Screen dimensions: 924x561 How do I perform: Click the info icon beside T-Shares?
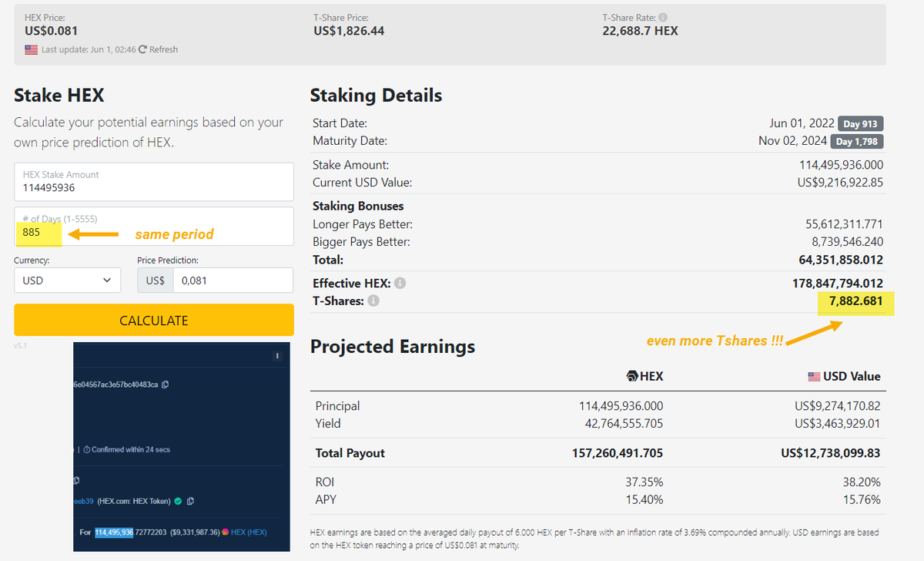pos(373,301)
